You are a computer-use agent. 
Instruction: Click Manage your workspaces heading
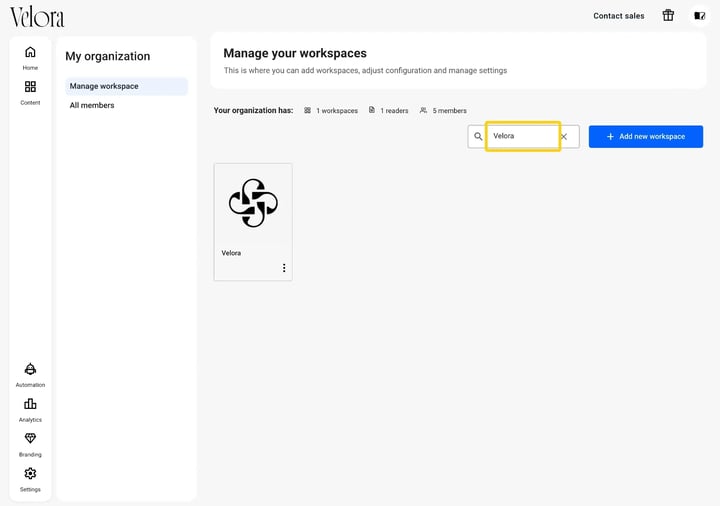pyautogui.click(x=295, y=53)
